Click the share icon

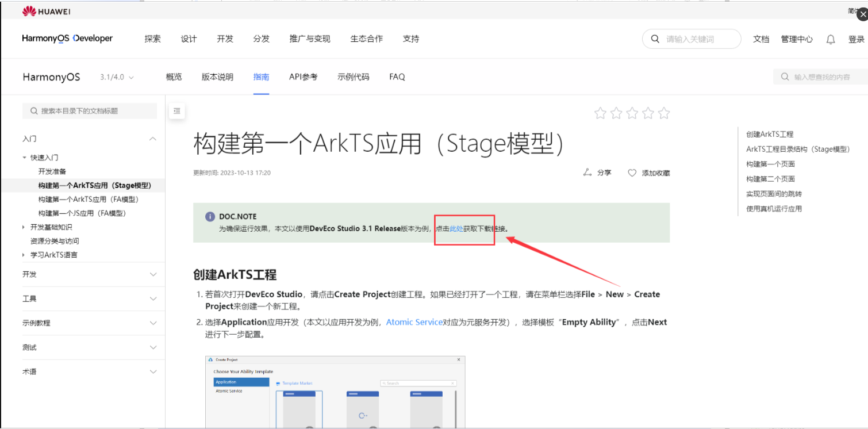587,173
